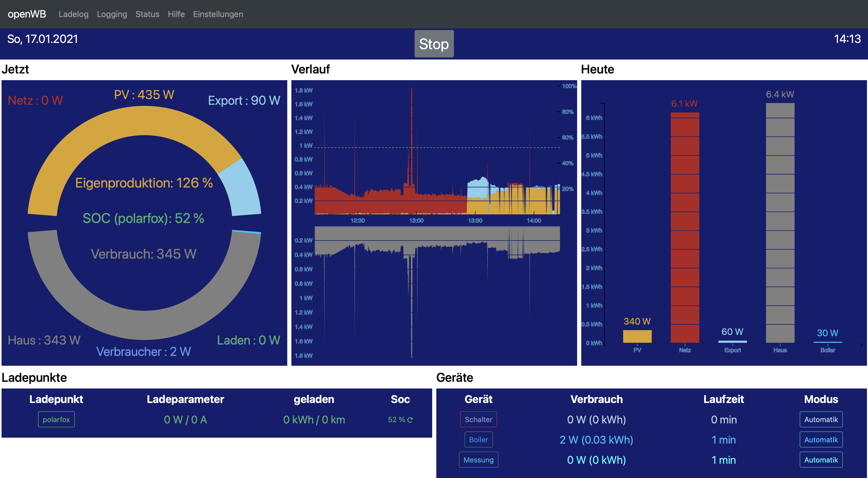Toggle the polarfox charge point button

56,419
